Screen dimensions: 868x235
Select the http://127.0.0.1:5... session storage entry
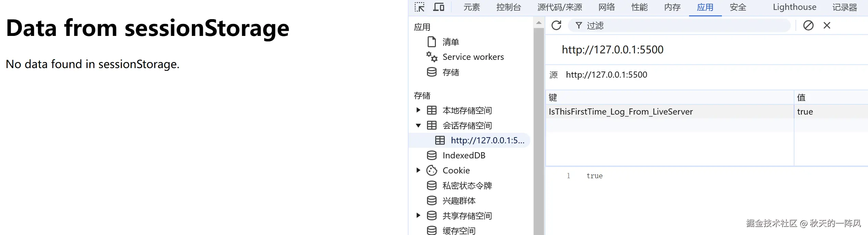[488, 140]
